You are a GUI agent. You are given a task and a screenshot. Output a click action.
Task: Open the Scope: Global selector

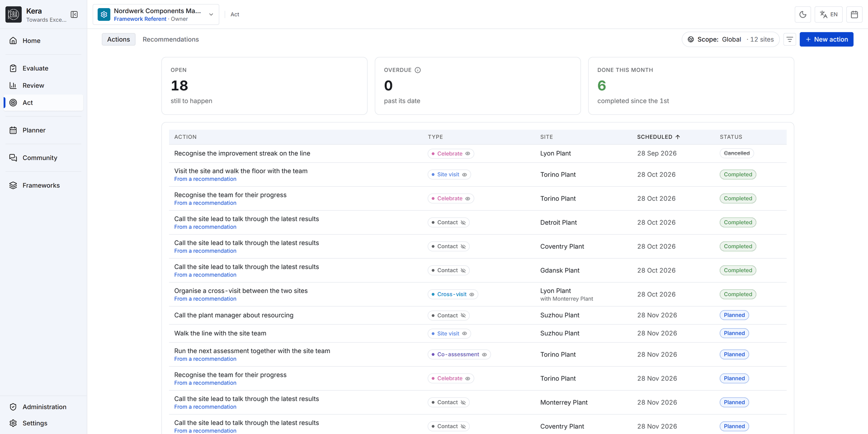pos(731,39)
